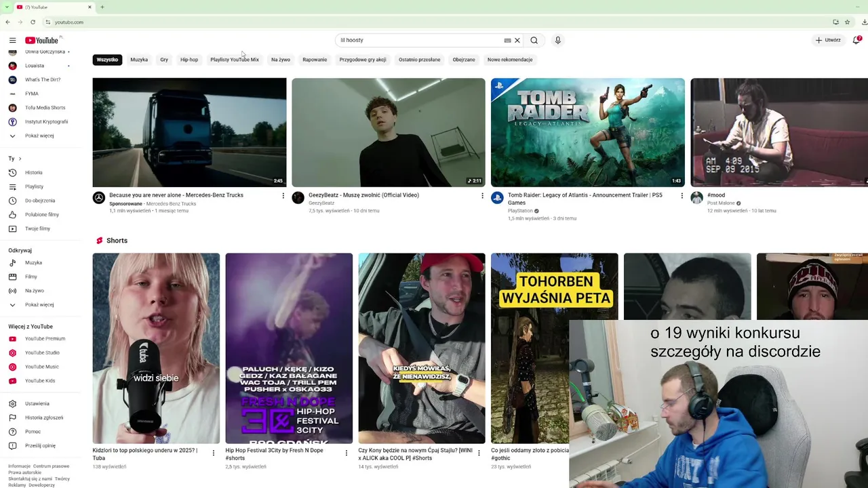Open options for GeezyBeatz Muszę zwolnić video

483,195
